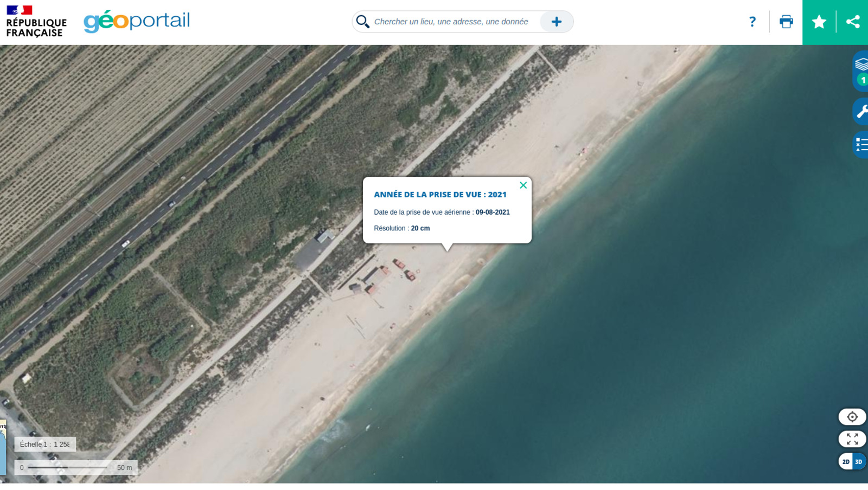Enter fullscreen map mode

point(852,439)
